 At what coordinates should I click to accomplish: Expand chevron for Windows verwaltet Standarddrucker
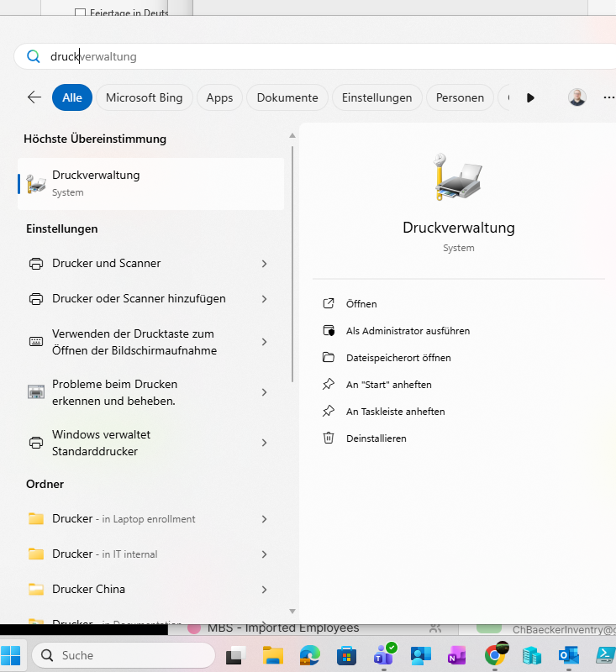[x=264, y=443]
